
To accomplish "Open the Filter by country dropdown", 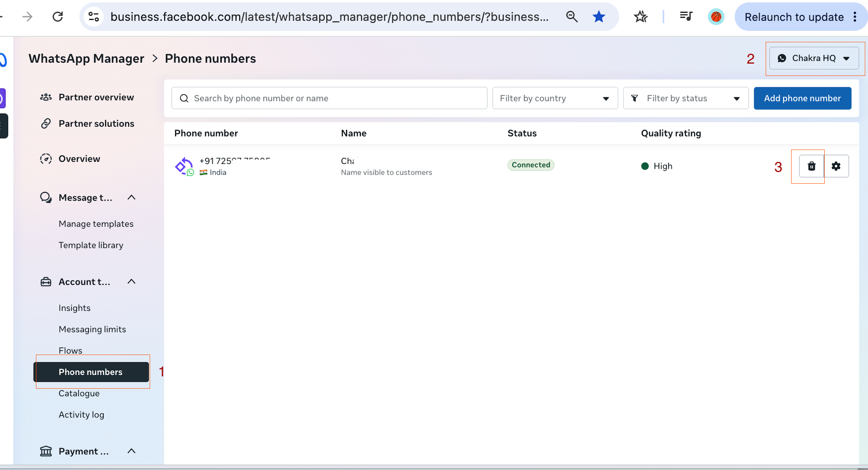I will click(555, 98).
